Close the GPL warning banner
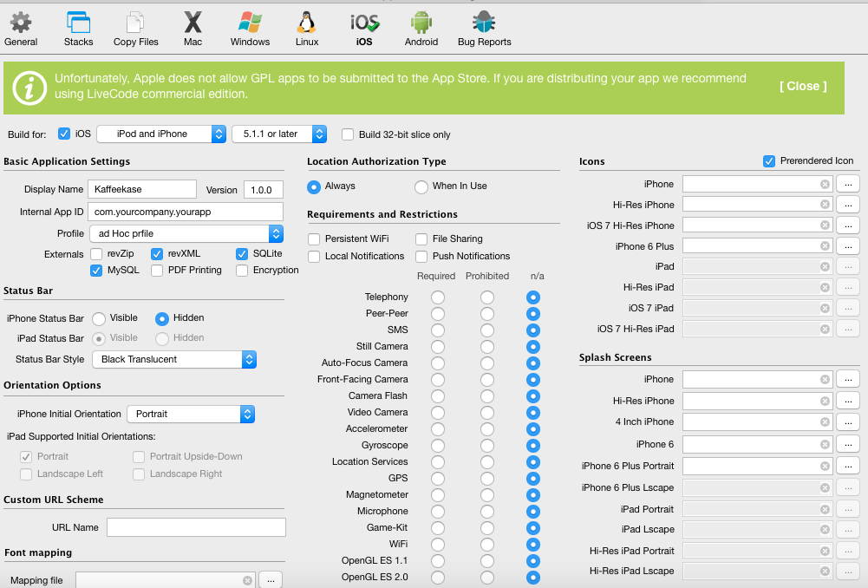 click(802, 86)
